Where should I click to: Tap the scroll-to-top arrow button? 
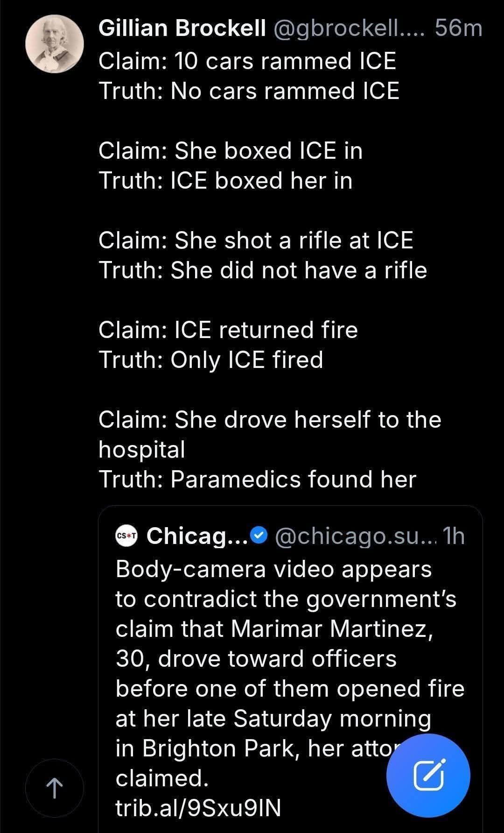coord(54,788)
